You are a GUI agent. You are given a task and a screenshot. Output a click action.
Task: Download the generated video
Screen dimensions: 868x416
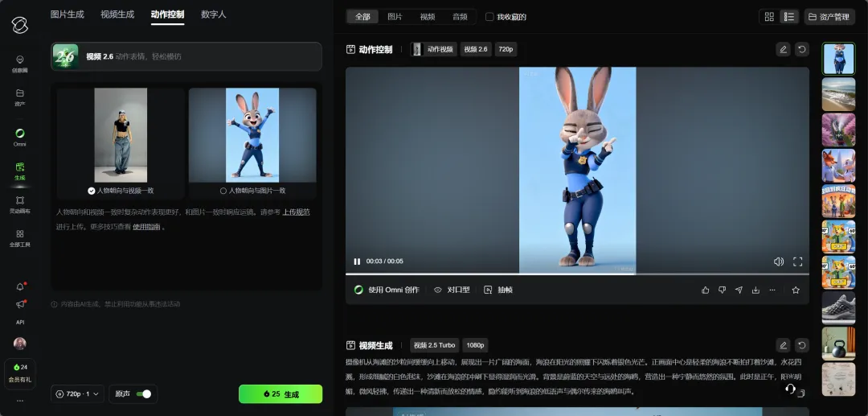coord(755,290)
